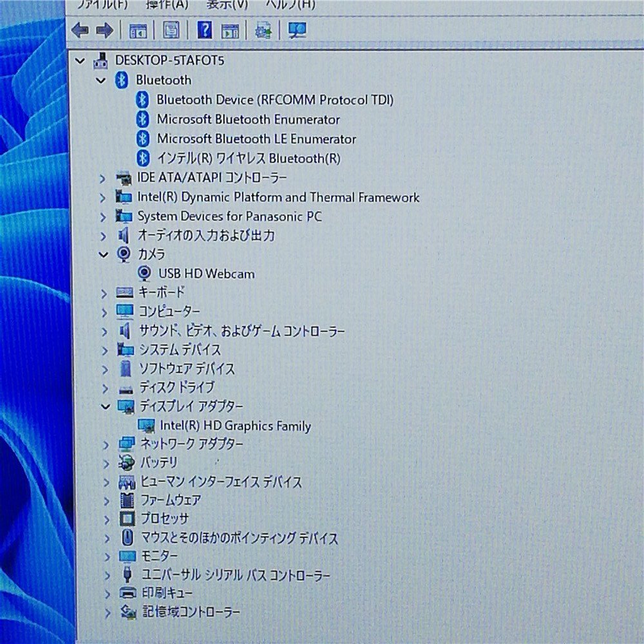This screenshot has height=644, width=644.
Task: Expand the 印刷キュー category
Action: (108, 594)
